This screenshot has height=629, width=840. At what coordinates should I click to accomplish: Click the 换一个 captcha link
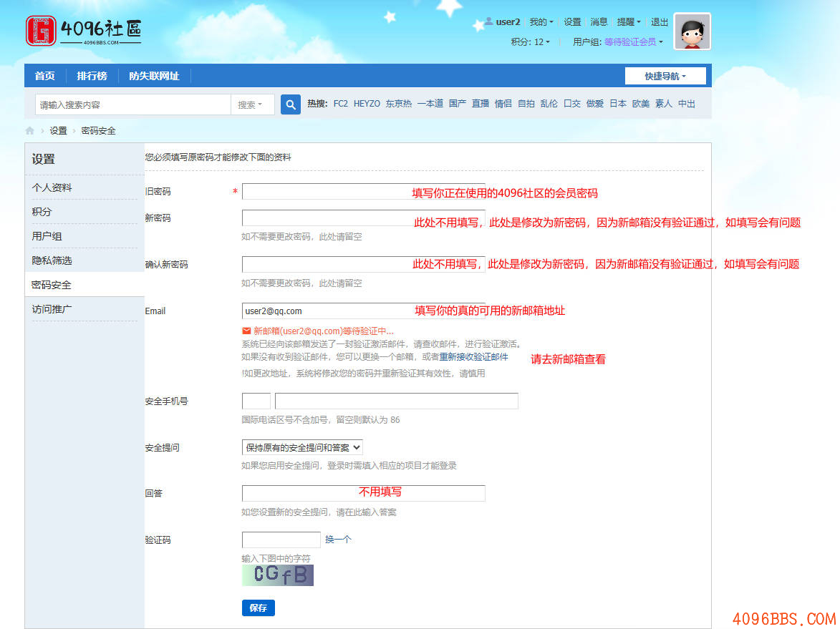338,540
